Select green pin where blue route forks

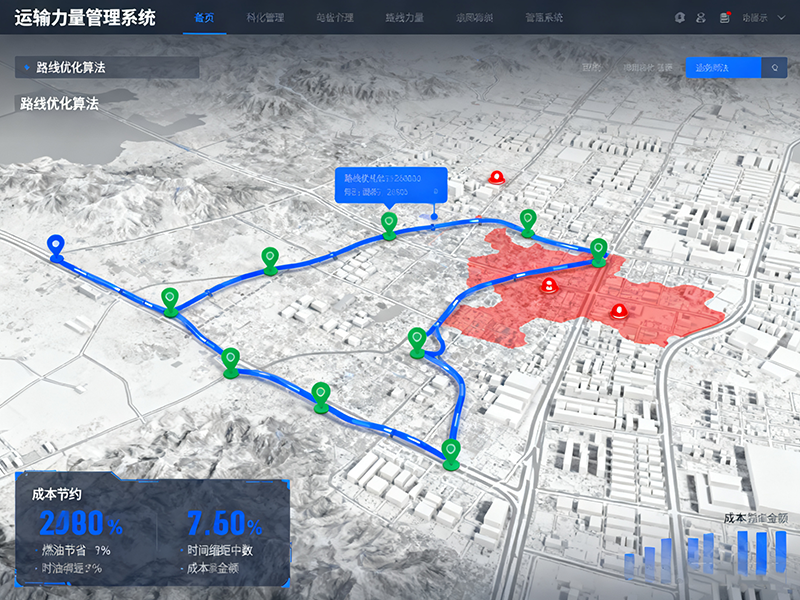click(170, 301)
